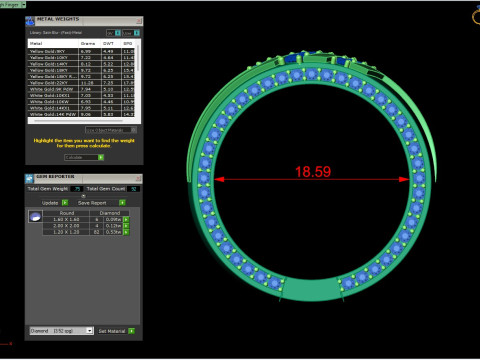Viewport: 480px width, 360px height.
Task: Click the small round toggle below totals
Action: [x=83, y=196]
